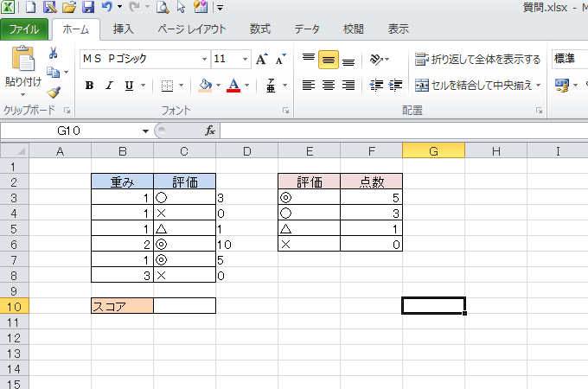Click the Cut scissors icon

54,54
